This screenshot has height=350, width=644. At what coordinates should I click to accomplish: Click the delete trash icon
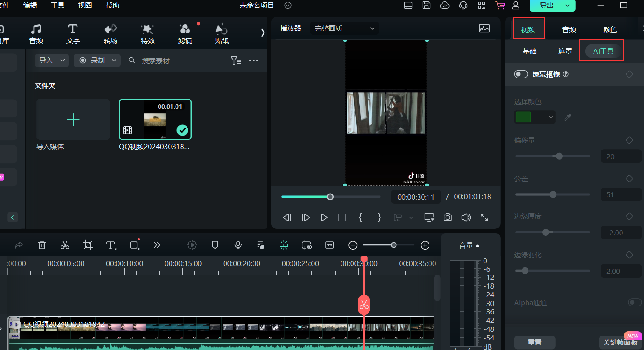tap(42, 245)
